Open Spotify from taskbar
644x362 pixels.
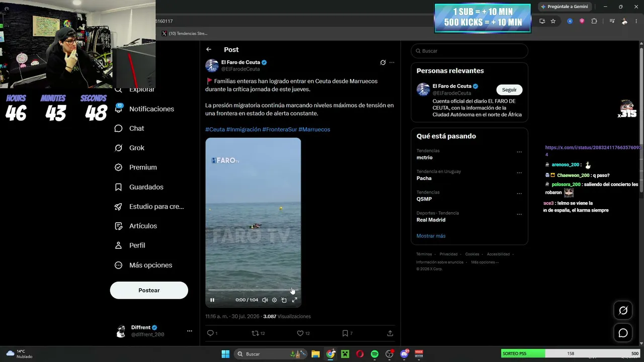375,354
